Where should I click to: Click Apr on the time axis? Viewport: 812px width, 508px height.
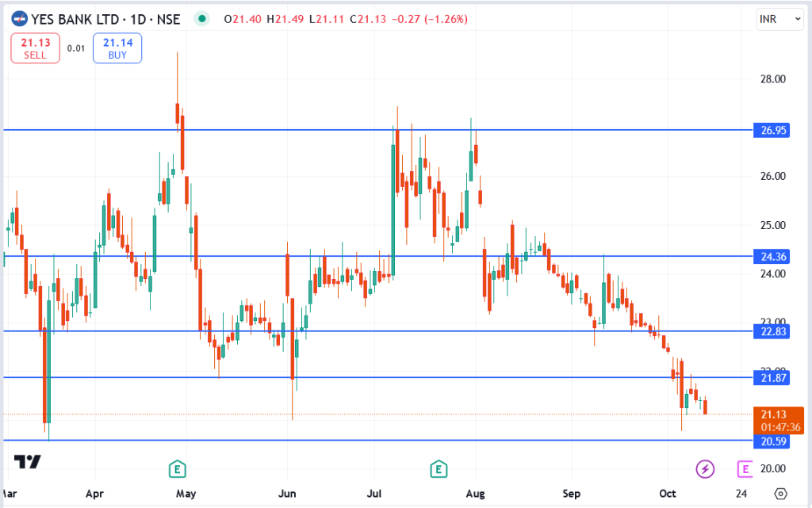(x=95, y=494)
